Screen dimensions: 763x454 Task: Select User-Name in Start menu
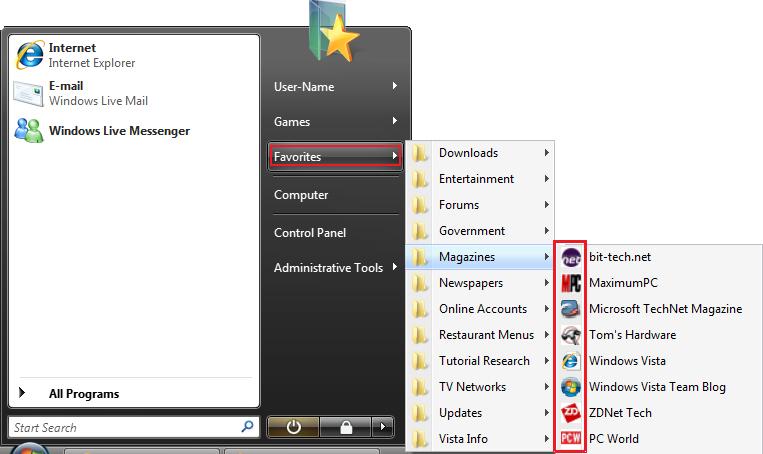point(335,87)
